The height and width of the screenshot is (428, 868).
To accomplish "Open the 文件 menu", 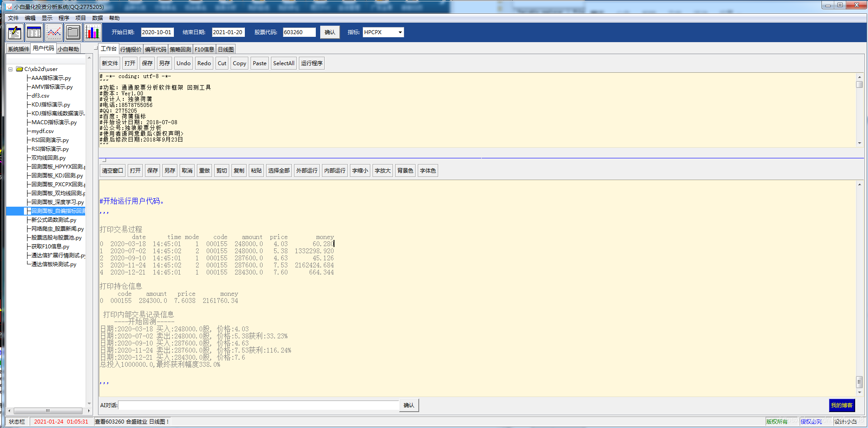I will pos(13,18).
